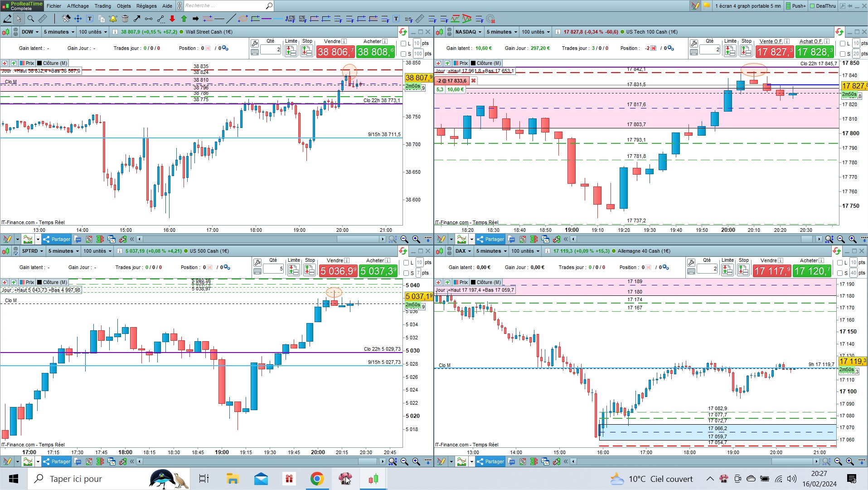
Task: Open the DOW instrument dropdown
Action: (30, 32)
